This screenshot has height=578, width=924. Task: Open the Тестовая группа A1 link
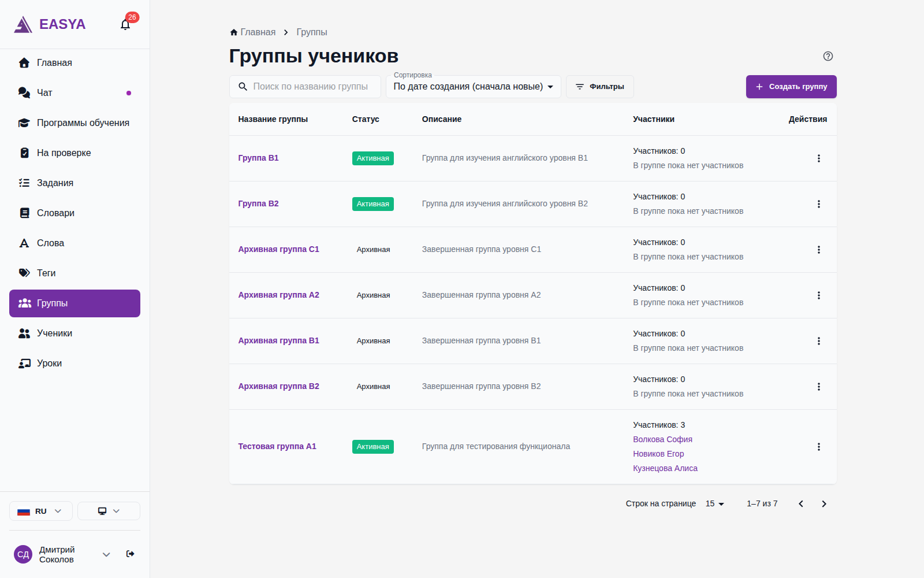pyautogui.click(x=277, y=446)
